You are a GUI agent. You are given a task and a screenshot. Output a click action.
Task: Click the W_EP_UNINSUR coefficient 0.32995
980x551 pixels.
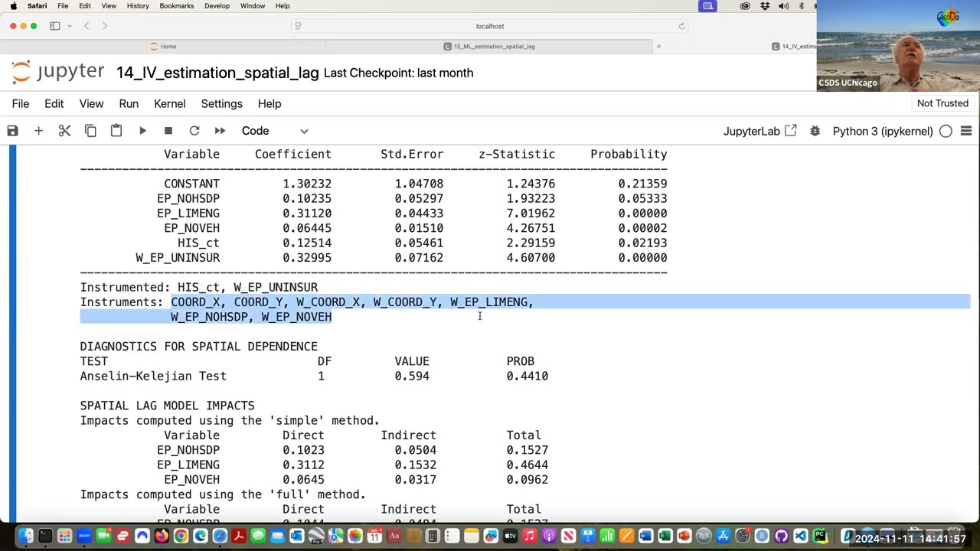pos(307,258)
